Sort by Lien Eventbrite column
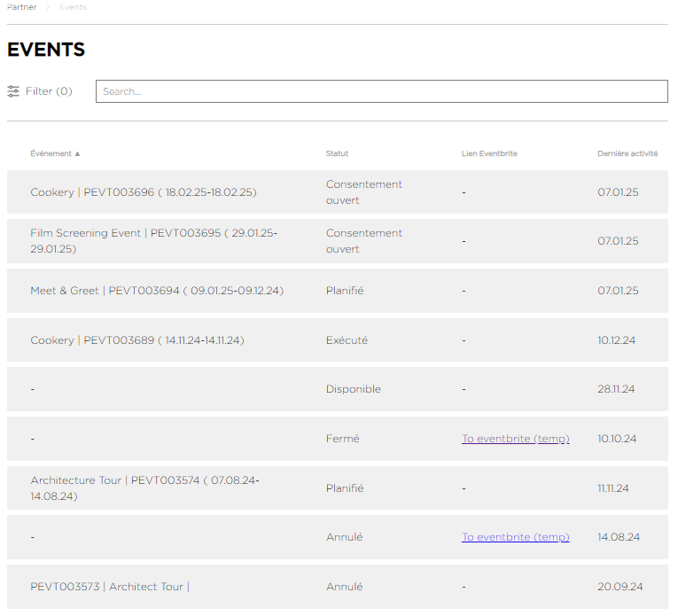This screenshot has height=616, width=678. tap(489, 153)
